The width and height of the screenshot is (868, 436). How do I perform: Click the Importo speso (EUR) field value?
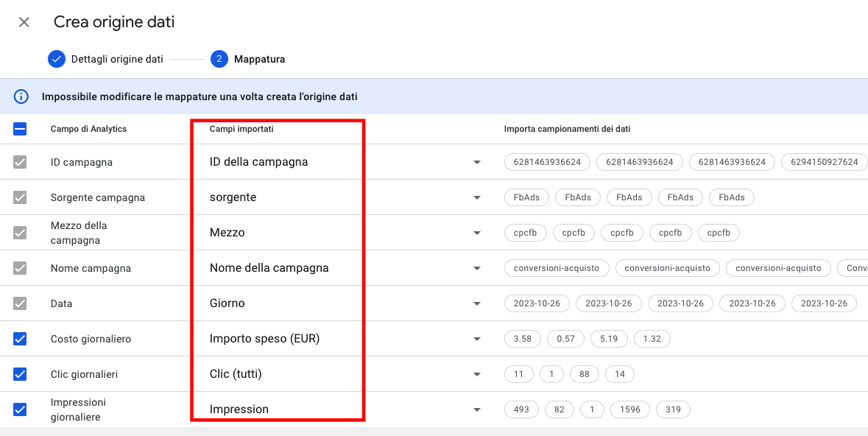264,339
